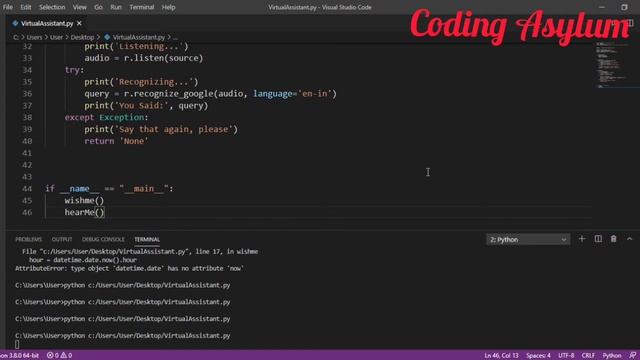Switch to the Problems panel tab
Screen dimensions: 640x360
click(28, 239)
